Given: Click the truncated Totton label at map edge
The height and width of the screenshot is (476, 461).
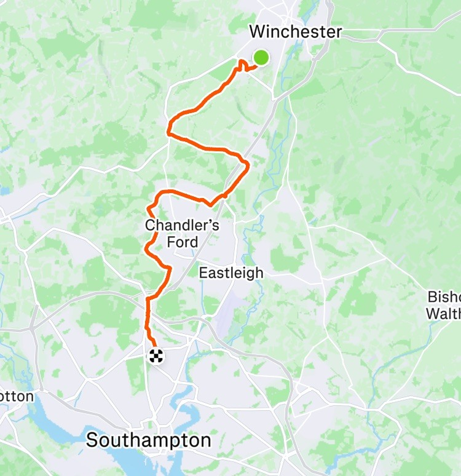Looking at the screenshot, I should coord(17,396).
